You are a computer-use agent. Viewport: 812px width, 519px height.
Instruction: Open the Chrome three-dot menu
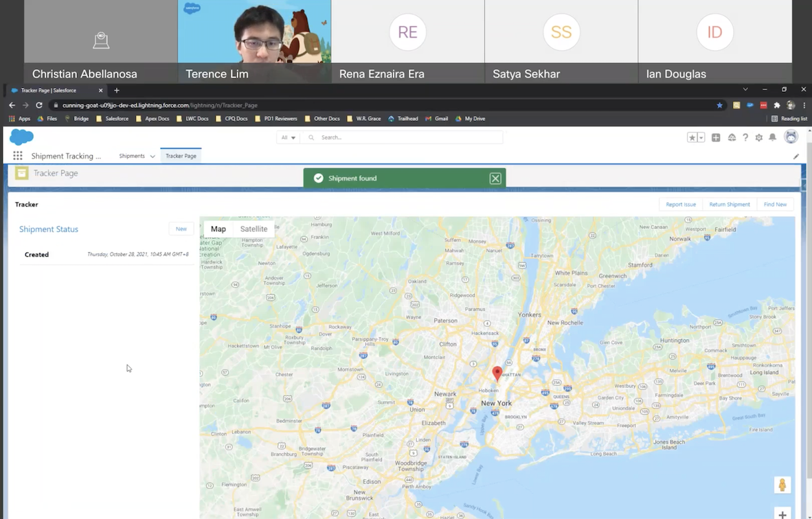coord(804,105)
